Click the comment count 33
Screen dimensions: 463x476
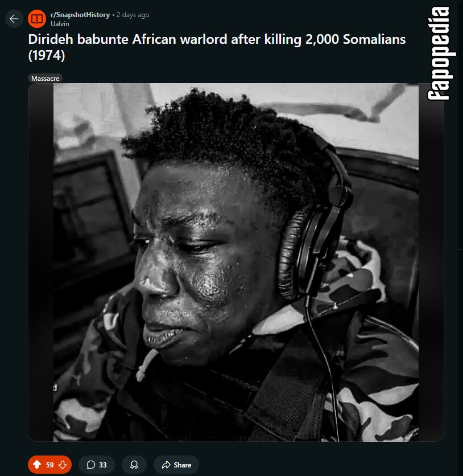[103, 465]
